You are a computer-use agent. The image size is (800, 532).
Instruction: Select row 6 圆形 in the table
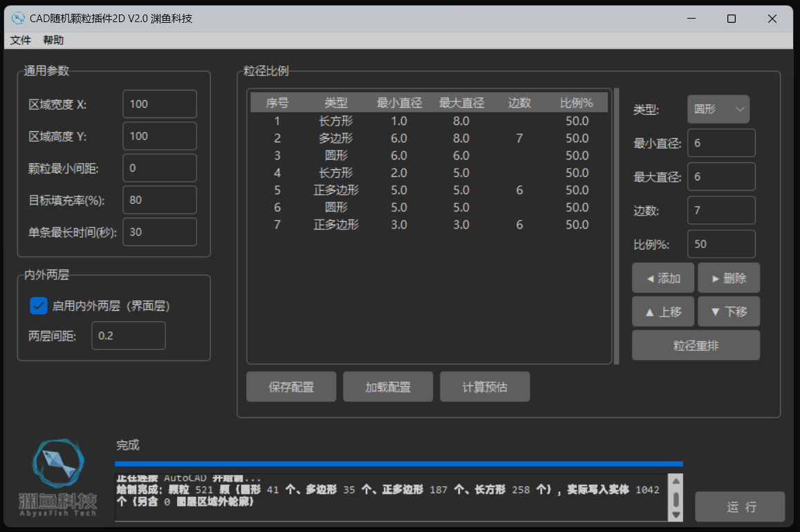[429, 208]
